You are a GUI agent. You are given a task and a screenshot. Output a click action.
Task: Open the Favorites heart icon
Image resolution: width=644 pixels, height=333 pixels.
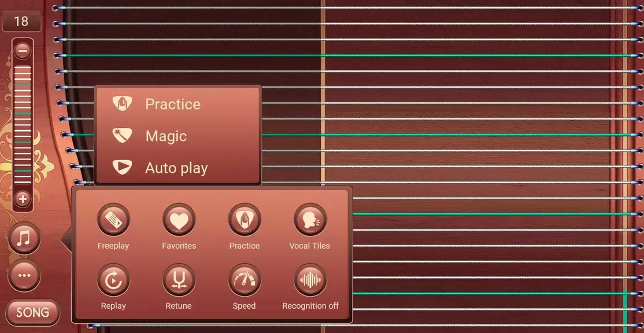pyautogui.click(x=179, y=220)
